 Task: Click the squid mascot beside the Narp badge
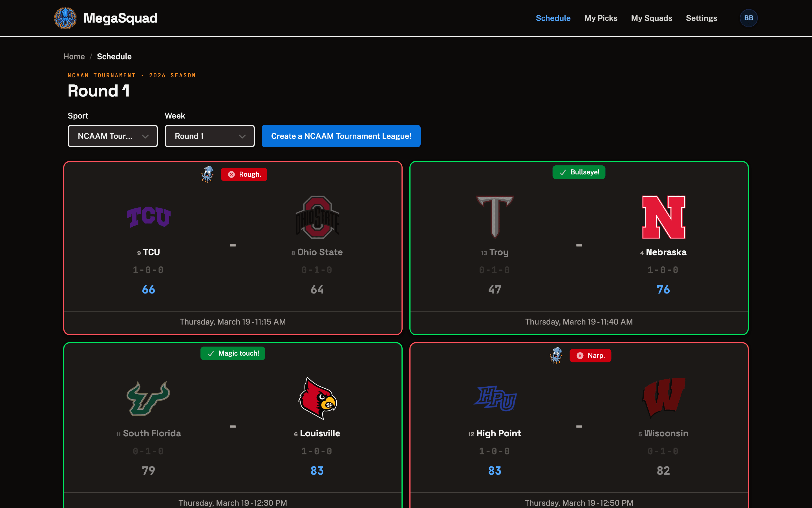coord(556,356)
